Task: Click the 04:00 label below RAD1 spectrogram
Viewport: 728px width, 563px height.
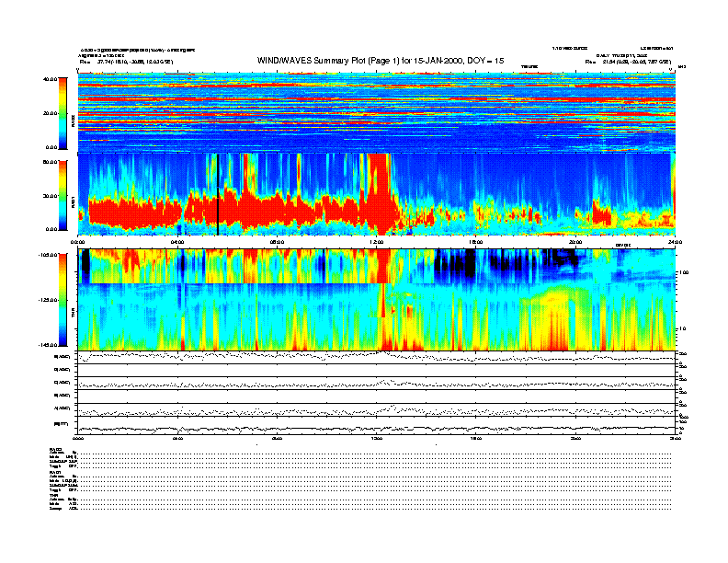Action: tap(177, 242)
